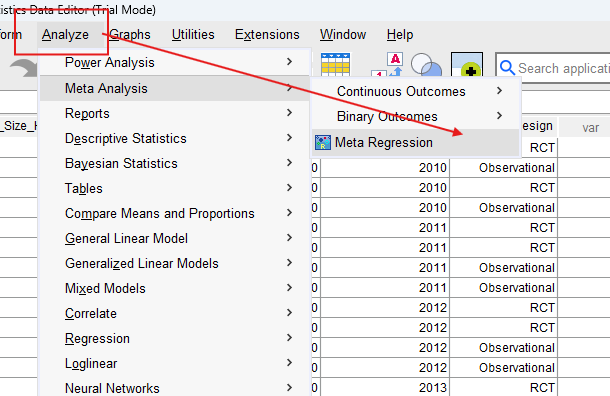Open the Utilities menu
The height and width of the screenshot is (396, 610).
tap(193, 35)
